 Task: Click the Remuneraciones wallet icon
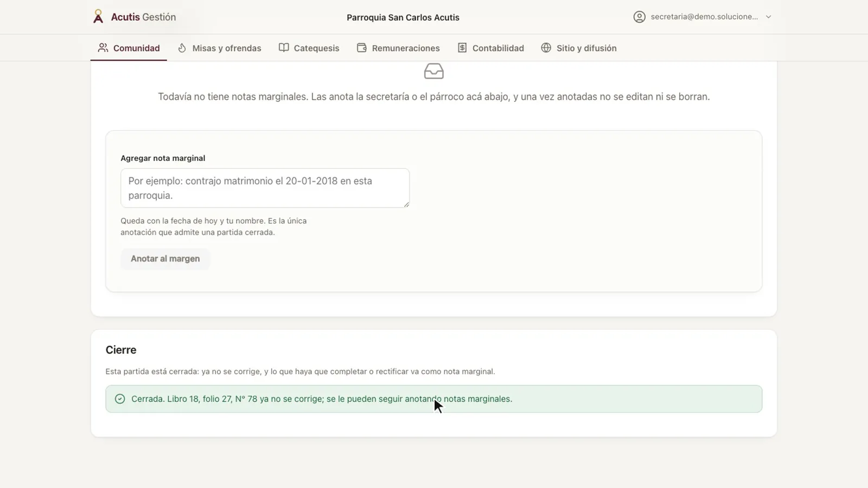point(362,48)
